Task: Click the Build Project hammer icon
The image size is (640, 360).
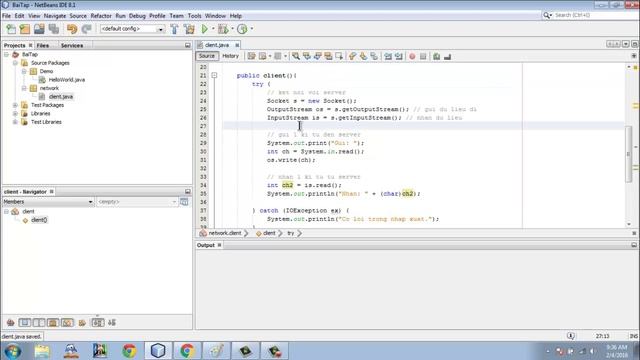Action: [174, 29]
